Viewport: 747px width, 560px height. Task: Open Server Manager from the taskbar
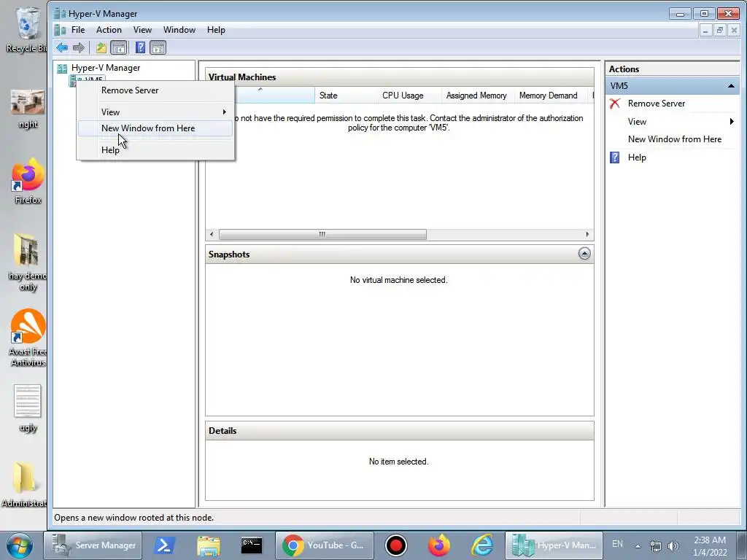[x=93, y=545]
